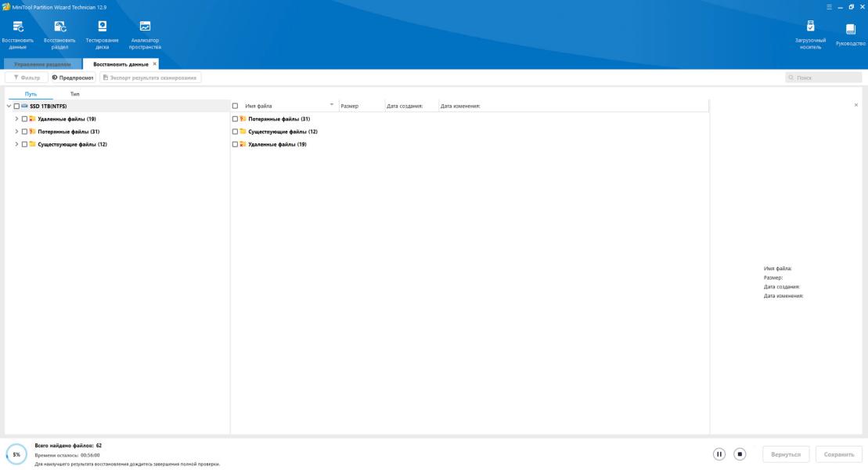
Task: Launch Тестирование диска tool
Action: click(x=103, y=27)
